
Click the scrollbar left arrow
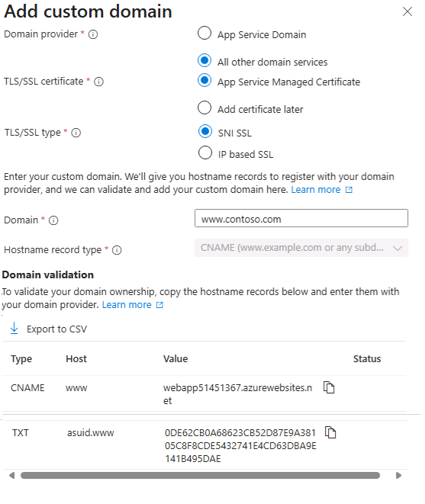12,475
